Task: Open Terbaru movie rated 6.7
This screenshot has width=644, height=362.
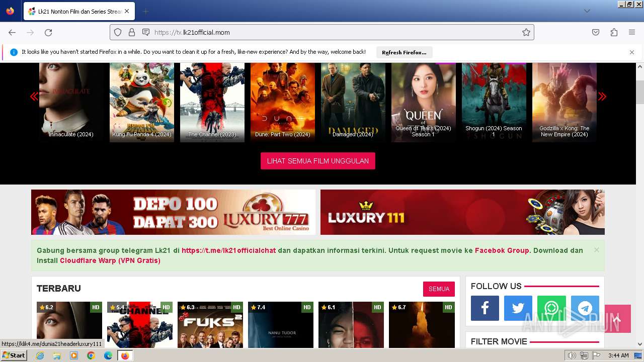Action: tap(422, 325)
